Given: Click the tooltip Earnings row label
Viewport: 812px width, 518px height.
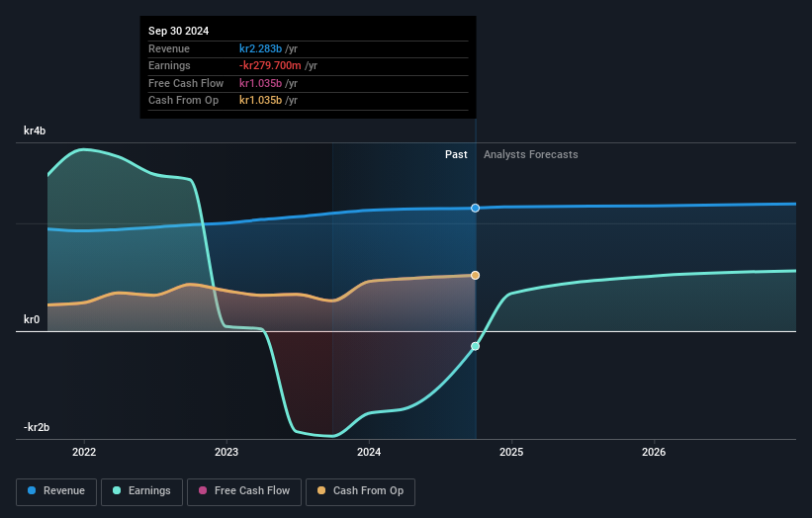Looking at the screenshot, I should tap(169, 65).
